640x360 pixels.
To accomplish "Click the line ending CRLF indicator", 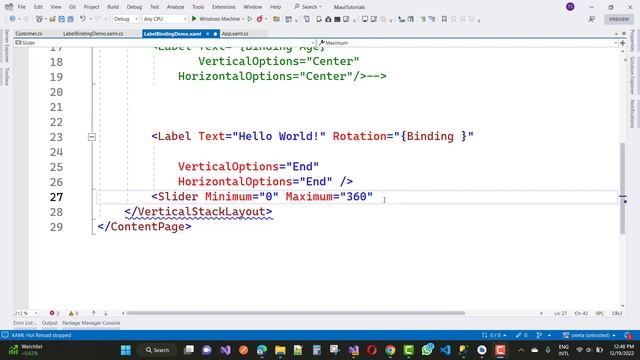I will click(x=617, y=313).
